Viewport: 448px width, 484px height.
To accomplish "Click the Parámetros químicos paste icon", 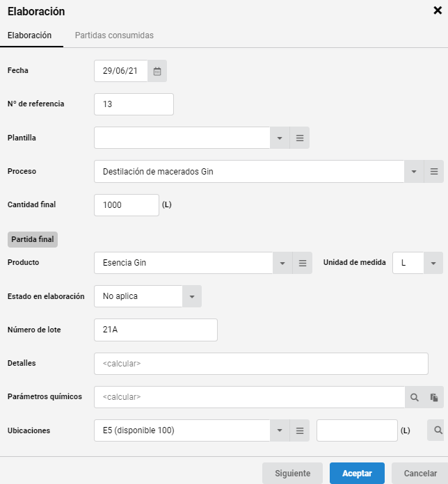I will click(434, 397).
